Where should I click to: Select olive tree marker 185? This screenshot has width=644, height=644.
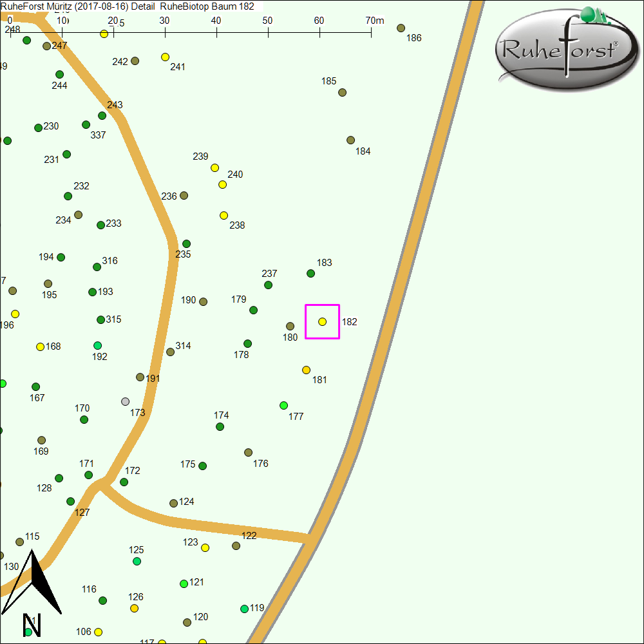[342, 93]
